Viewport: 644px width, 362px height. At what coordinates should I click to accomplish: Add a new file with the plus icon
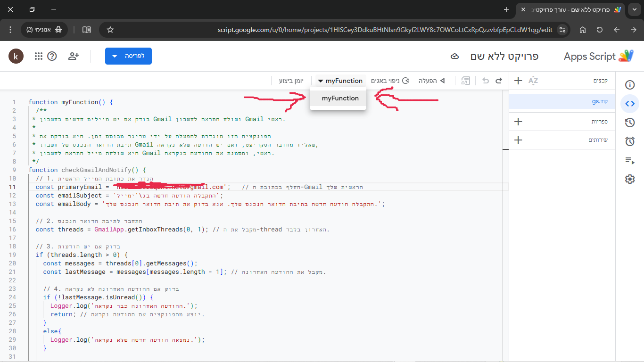tap(518, 81)
